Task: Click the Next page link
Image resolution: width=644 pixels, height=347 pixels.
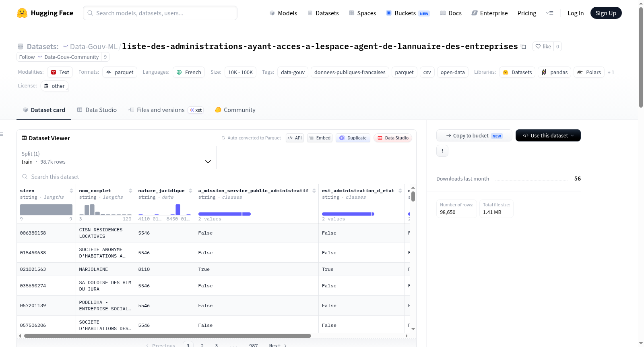Action: pyautogui.click(x=278, y=345)
